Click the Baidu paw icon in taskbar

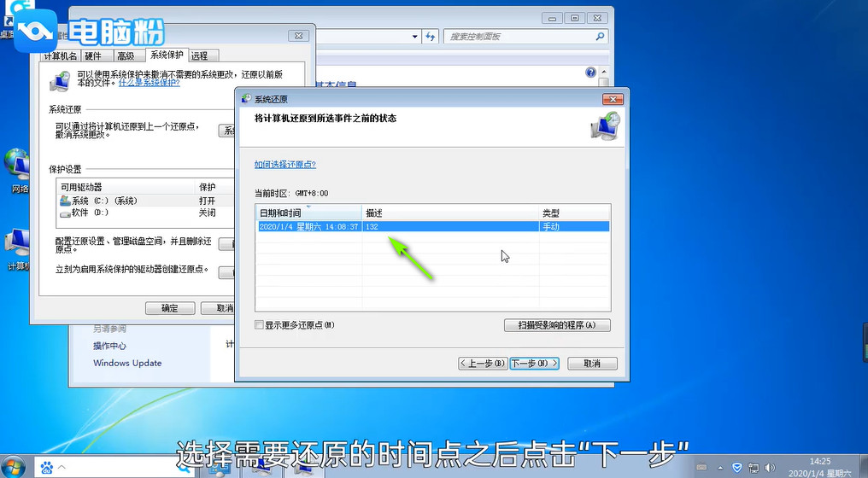tap(47, 468)
